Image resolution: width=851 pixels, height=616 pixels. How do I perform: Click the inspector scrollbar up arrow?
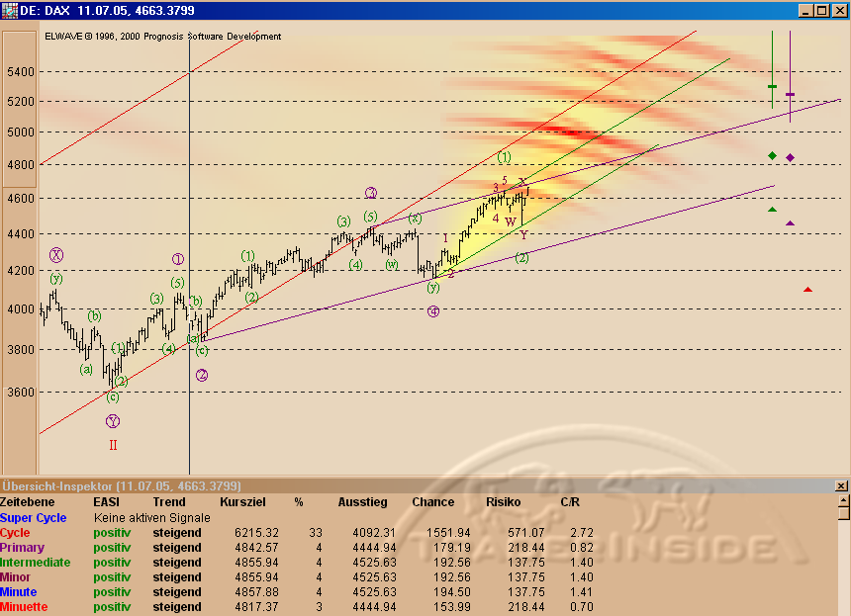click(843, 500)
